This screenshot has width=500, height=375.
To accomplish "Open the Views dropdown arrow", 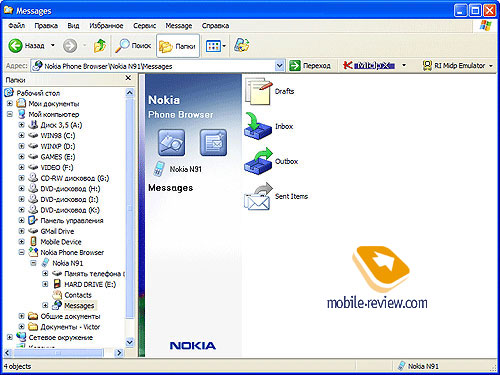I will coord(224,46).
